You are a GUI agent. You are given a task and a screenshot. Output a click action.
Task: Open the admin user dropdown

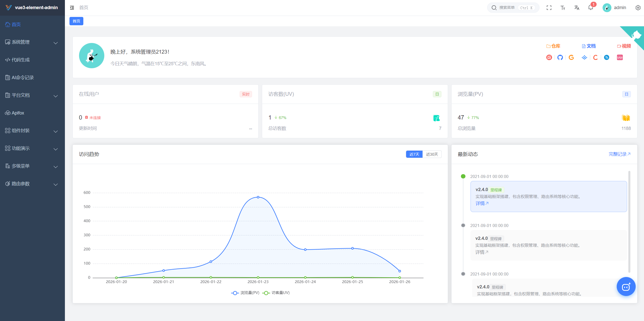click(614, 8)
